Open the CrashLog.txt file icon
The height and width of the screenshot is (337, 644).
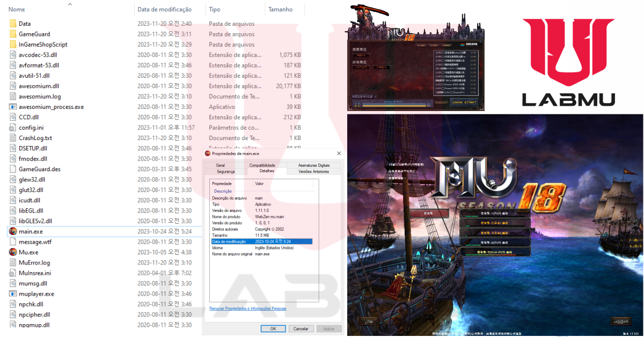coord(13,137)
